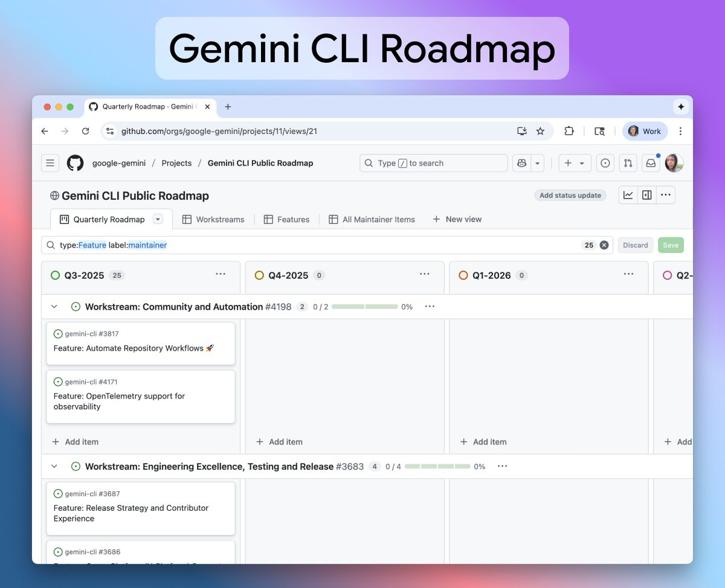
Task: Go to GitHub home via Octocat logo
Action: click(75, 163)
